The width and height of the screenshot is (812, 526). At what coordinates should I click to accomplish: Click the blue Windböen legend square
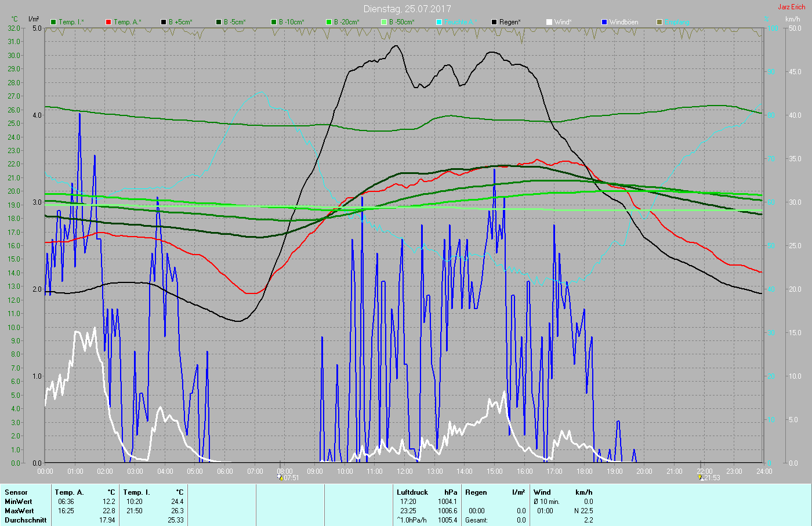coord(604,22)
